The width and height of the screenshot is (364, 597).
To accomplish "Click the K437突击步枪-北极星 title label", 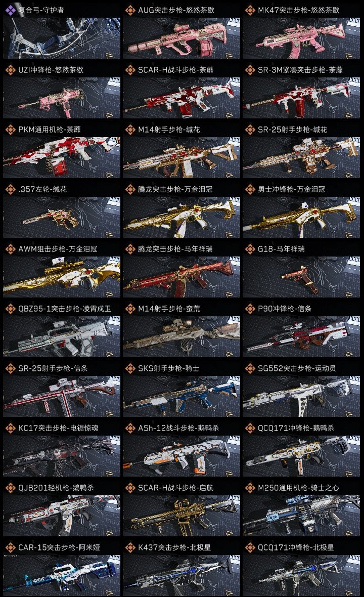I will 174,547.
